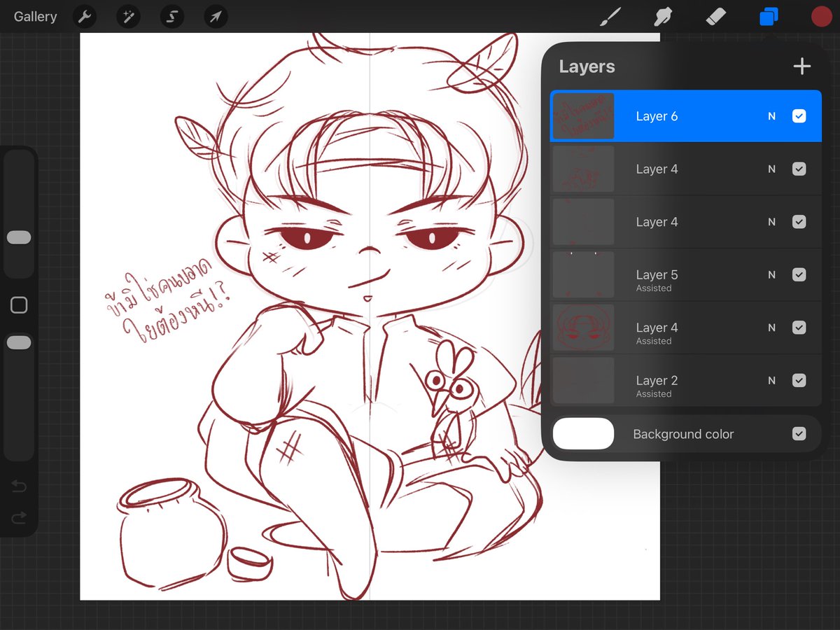
Task: Toggle checkbox of Layer 4 directly above Layer 5
Action: (799, 222)
